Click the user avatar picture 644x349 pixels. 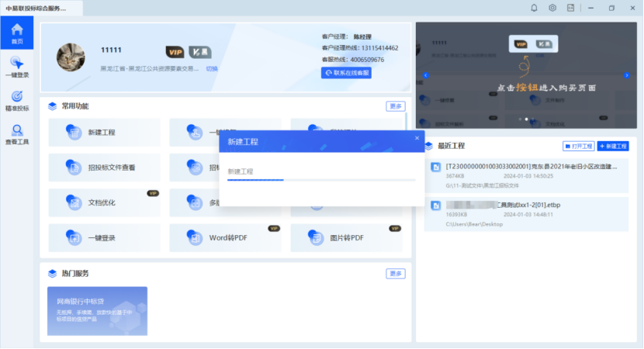71,57
